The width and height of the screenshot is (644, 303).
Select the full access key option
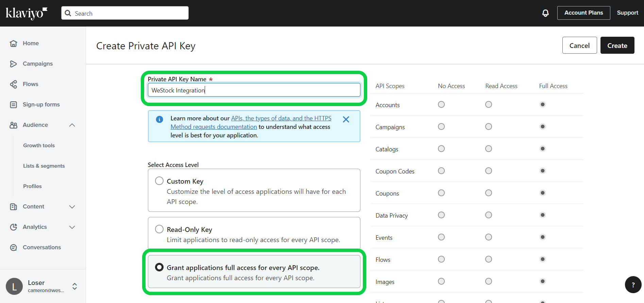pos(159,267)
